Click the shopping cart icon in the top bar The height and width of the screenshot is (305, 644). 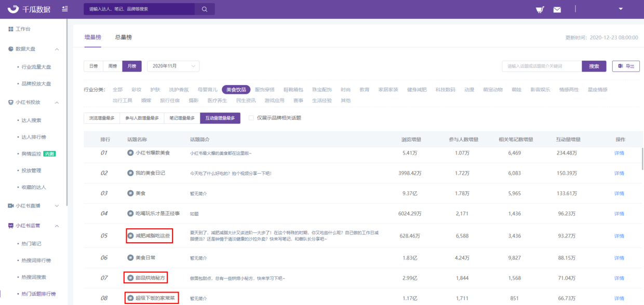click(x=540, y=9)
